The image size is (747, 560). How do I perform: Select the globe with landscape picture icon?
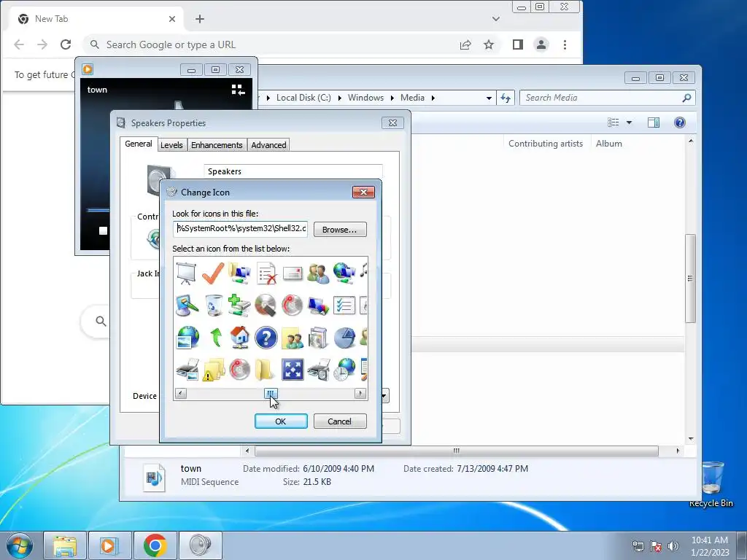tap(187, 337)
